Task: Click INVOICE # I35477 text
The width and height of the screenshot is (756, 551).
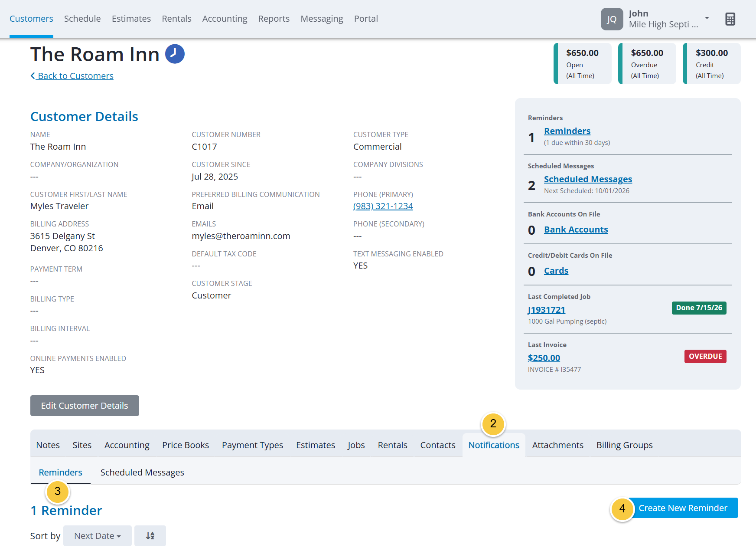Action: point(554,370)
